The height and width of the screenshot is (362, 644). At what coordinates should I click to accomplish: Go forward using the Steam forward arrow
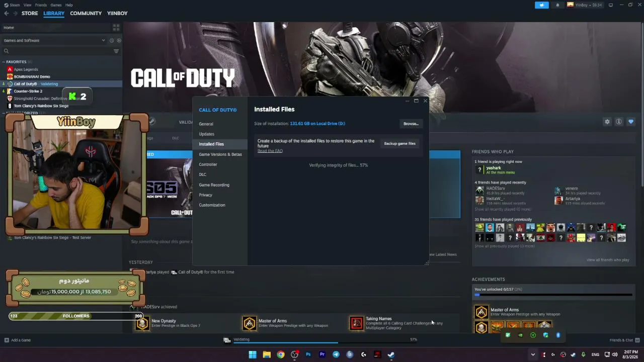pos(15,13)
